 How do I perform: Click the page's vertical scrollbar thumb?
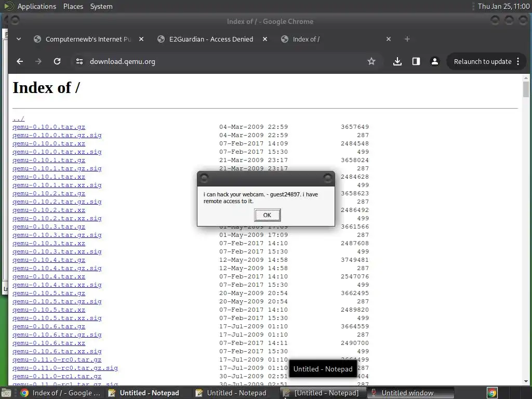[526, 89]
